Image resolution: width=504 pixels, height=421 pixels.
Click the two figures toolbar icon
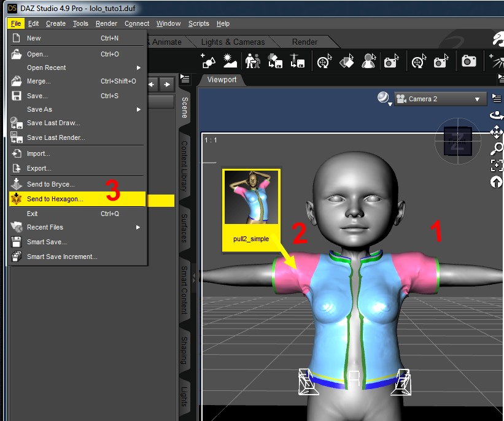tap(253, 61)
